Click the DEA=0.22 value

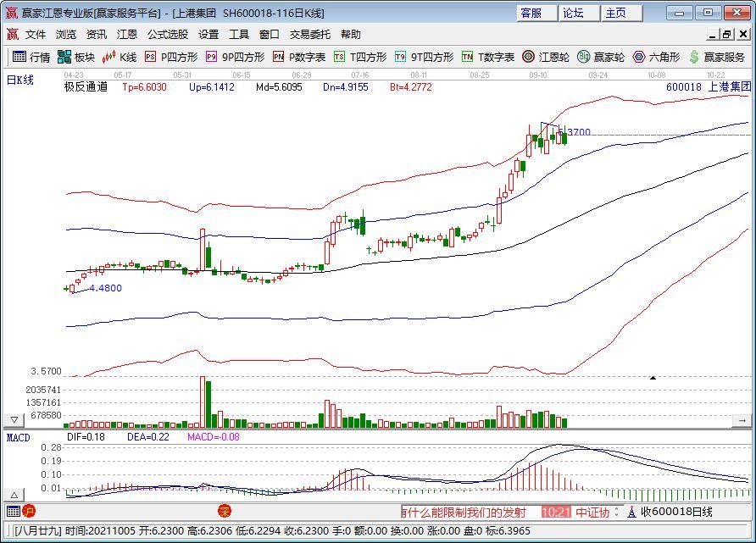(148, 437)
